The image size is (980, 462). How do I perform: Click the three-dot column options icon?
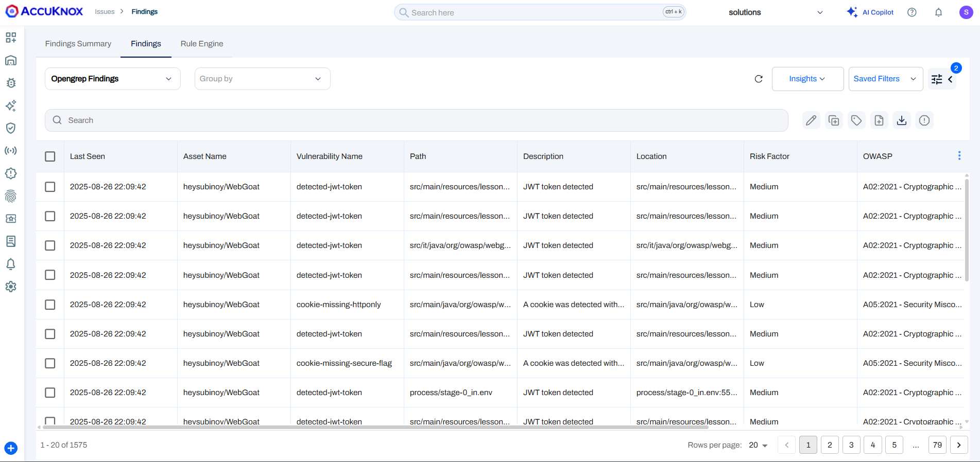[959, 156]
